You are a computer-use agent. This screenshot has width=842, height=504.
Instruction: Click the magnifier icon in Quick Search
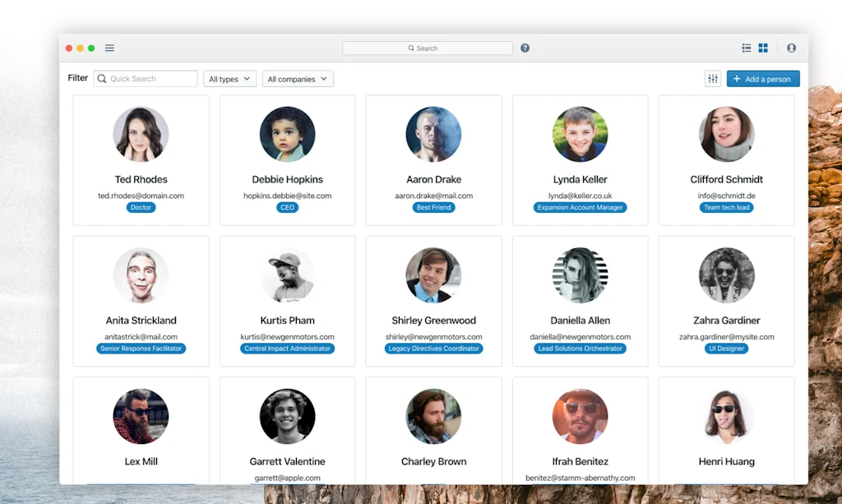point(101,78)
